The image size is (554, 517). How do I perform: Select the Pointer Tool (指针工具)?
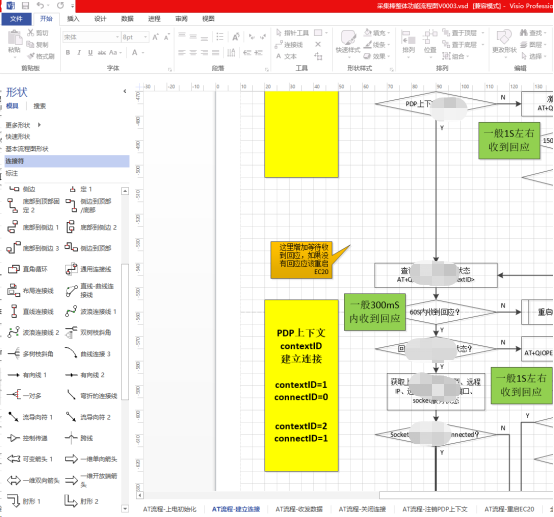tap(292, 33)
